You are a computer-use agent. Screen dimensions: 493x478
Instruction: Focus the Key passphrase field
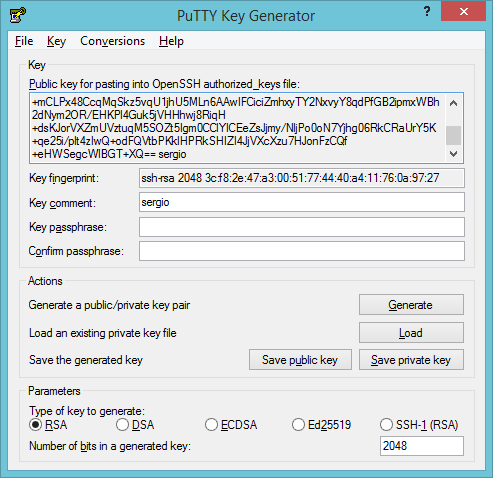click(x=302, y=227)
